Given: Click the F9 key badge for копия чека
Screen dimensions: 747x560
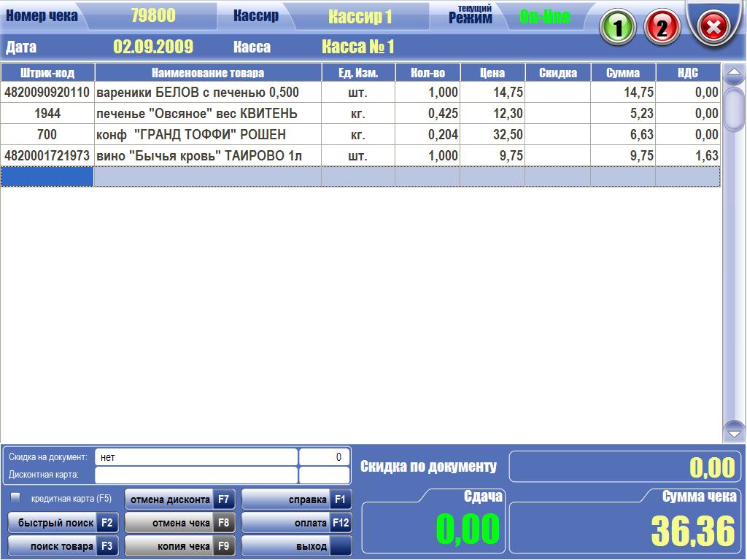Looking at the screenshot, I should coord(223,545).
